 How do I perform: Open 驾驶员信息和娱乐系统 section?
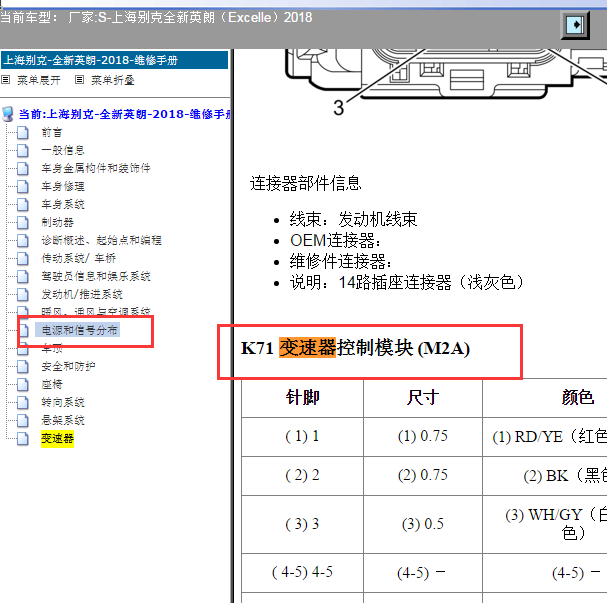pyautogui.click(x=96, y=276)
